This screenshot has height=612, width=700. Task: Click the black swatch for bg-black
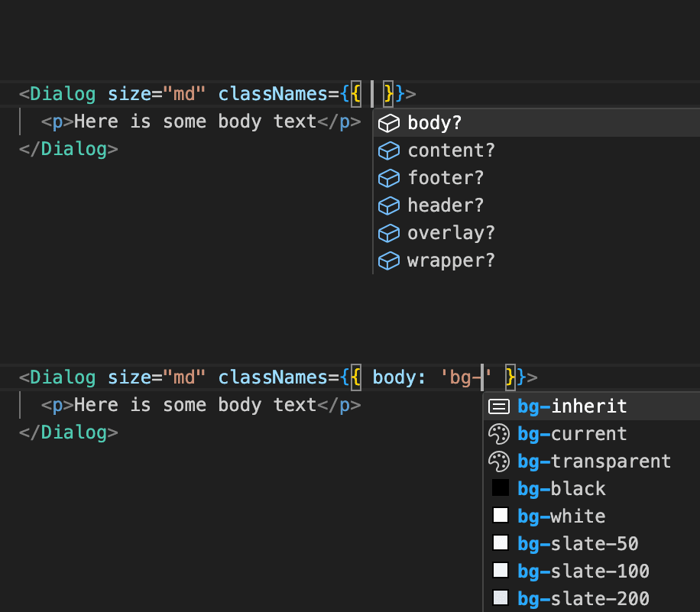pyautogui.click(x=501, y=488)
